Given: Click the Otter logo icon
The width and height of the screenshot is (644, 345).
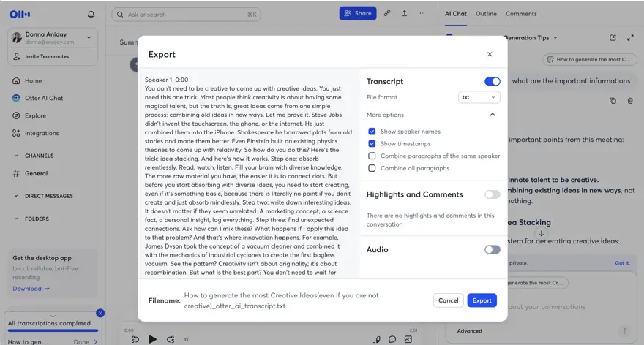Looking at the screenshot, I should [x=20, y=15].
